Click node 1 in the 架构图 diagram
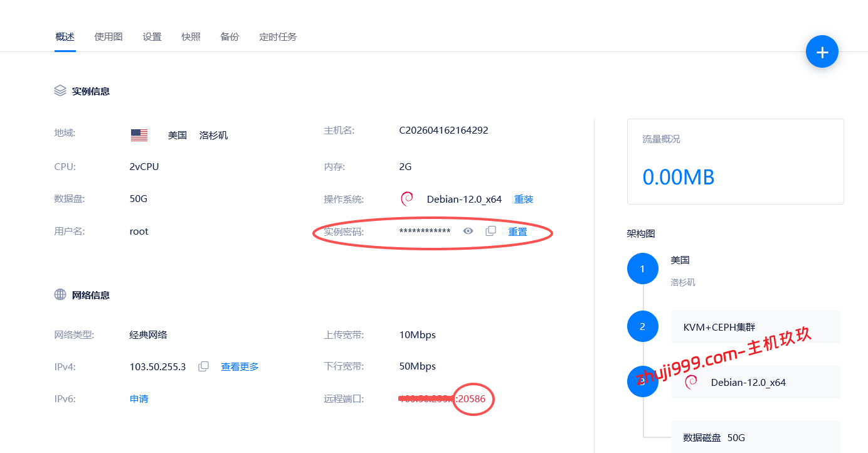This screenshot has width=868, height=453. (x=642, y=268)
